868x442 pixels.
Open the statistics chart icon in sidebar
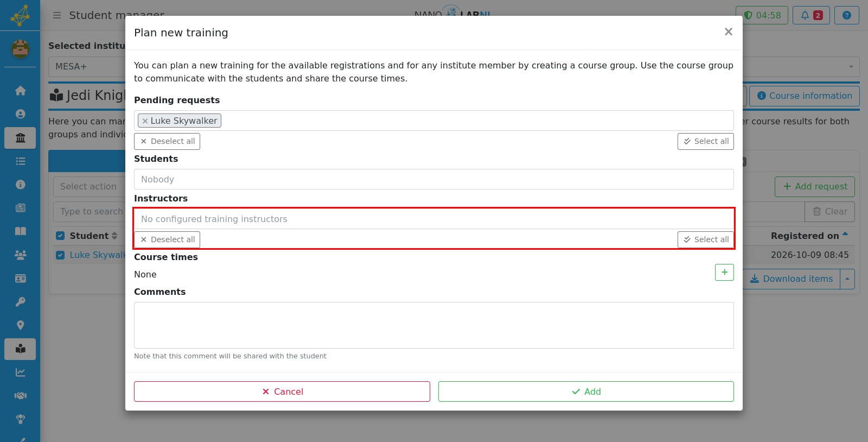pyautogui.click(x=20, y=372)
